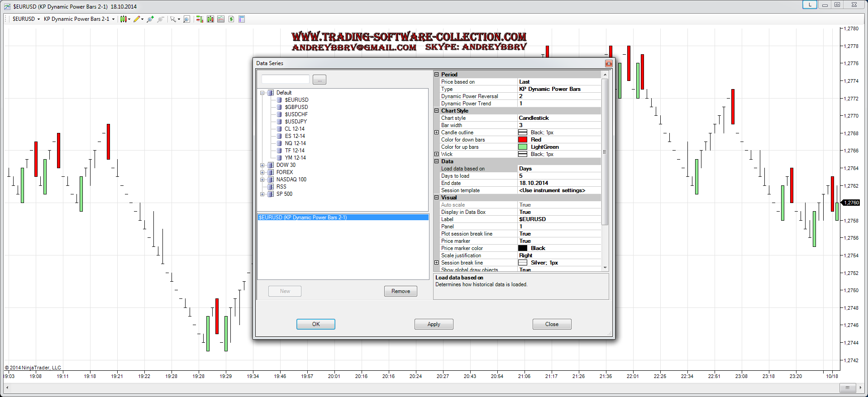Open the Data Series candlestick icon
The width and height of the screenshot is (868, 397).
[x=210, y=19]
